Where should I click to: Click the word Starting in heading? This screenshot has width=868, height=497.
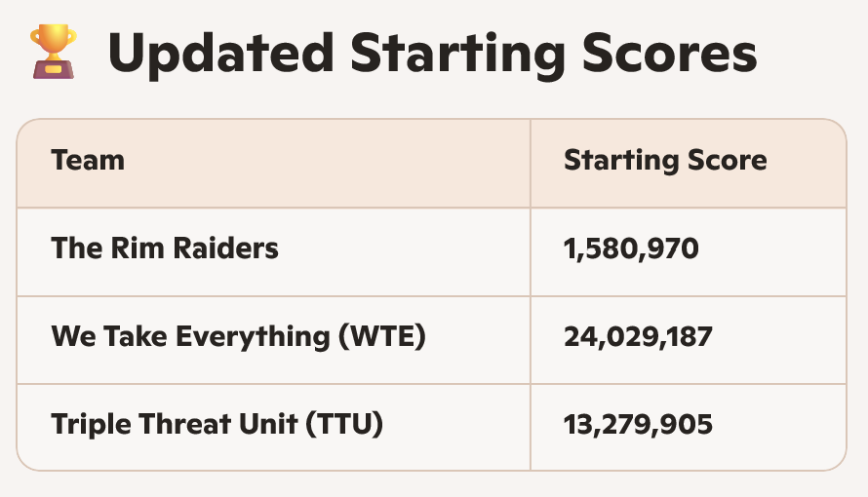click(457, 56)
